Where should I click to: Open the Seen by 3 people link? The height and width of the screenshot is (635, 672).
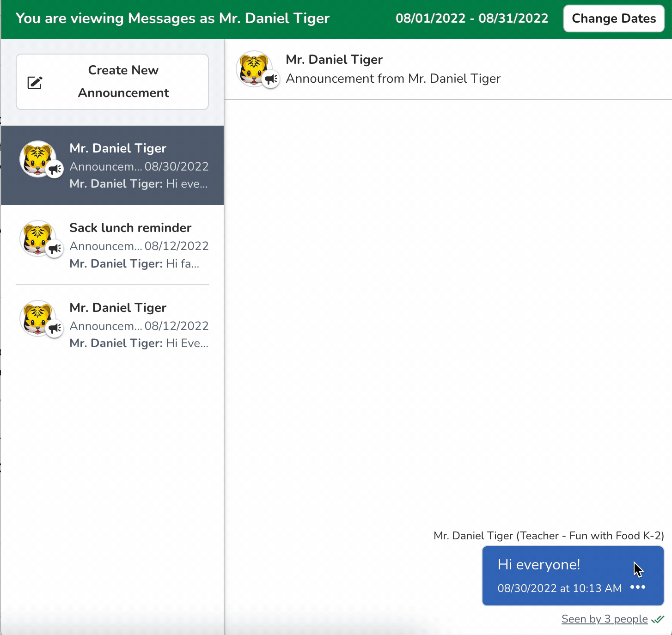click(x=604, y=619)
